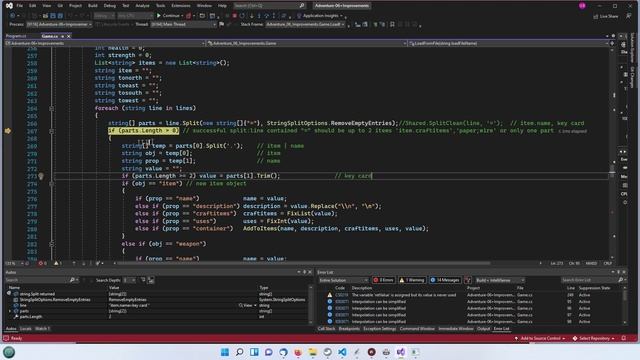Open the Entire Solution scope dropdown
The image size is (640, 360).
coord(343,280)
